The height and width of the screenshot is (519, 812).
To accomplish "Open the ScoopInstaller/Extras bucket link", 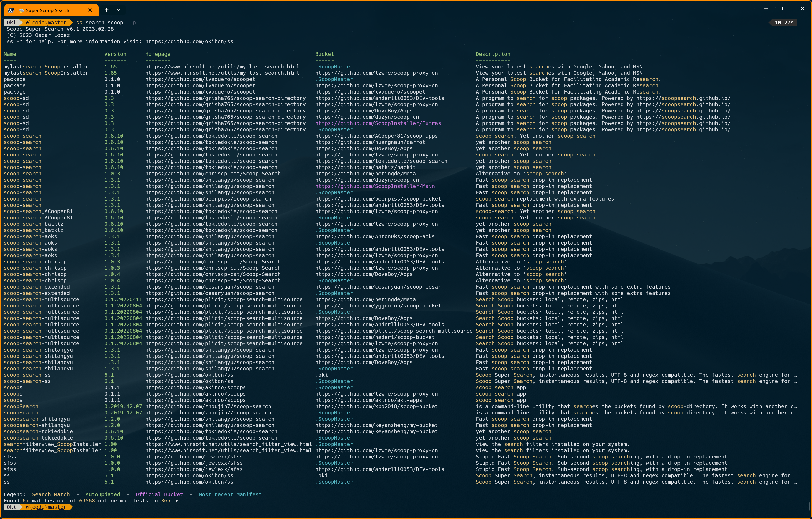I will (x=378, y=123).
